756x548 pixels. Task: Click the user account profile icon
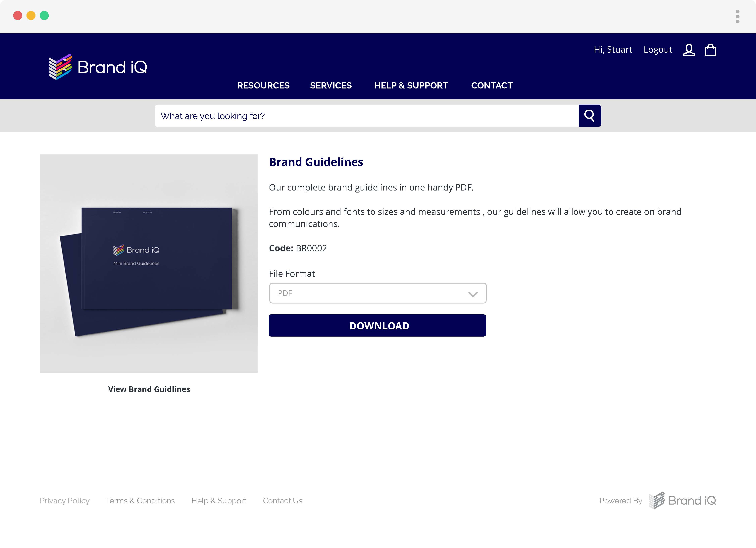click(689, 50)
